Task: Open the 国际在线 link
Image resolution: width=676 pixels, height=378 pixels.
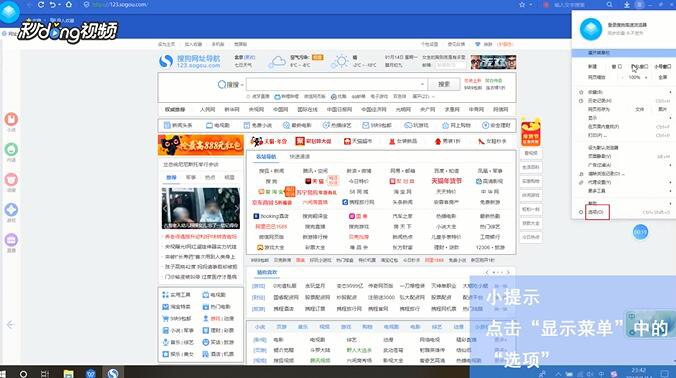Action: (307, 110)
